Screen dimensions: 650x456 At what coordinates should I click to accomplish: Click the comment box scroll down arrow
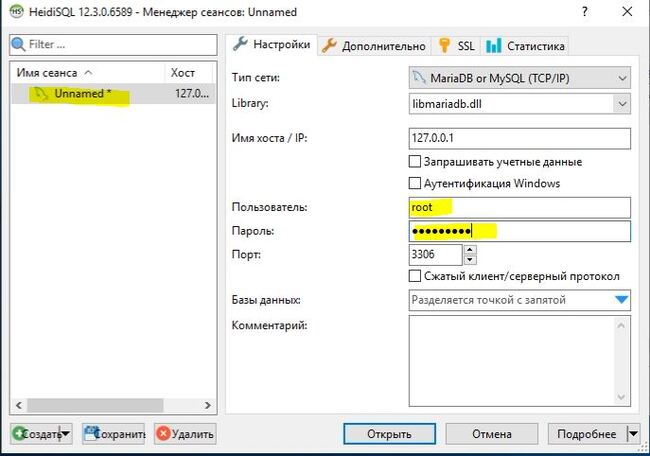621,397
